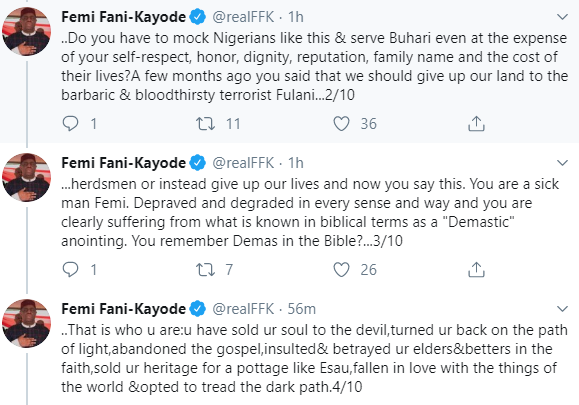Share the 2/10 tweet
Image resolution: width=579 pixels, height=405 pixels.
click(x=476, y=124)
